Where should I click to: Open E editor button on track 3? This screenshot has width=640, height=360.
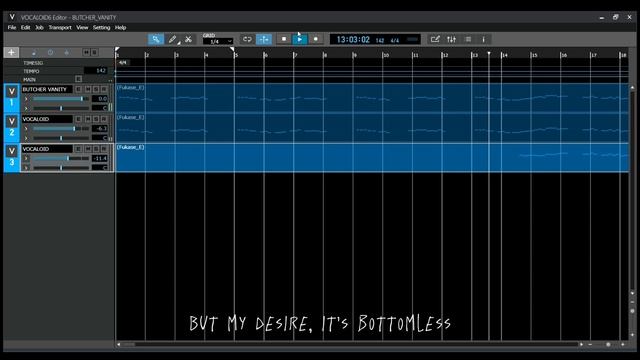78,149
